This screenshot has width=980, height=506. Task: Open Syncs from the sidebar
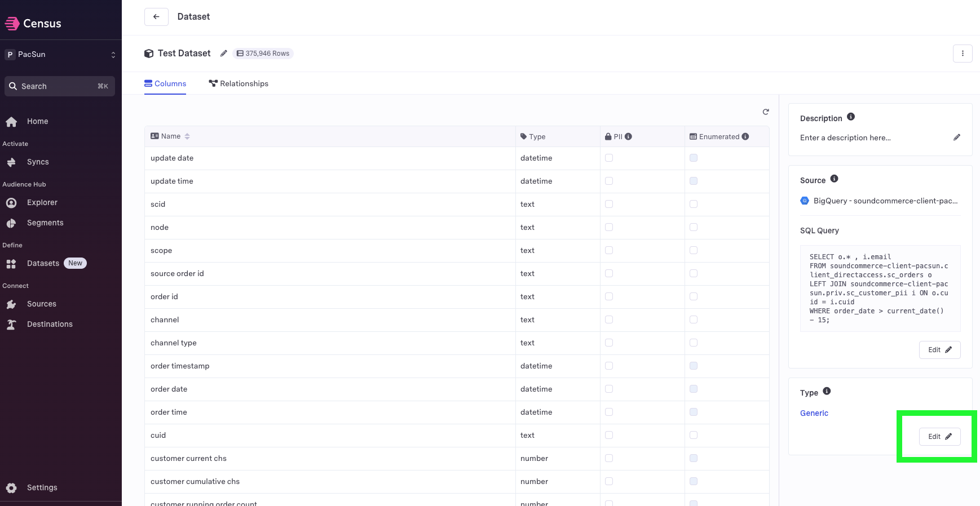37,162
